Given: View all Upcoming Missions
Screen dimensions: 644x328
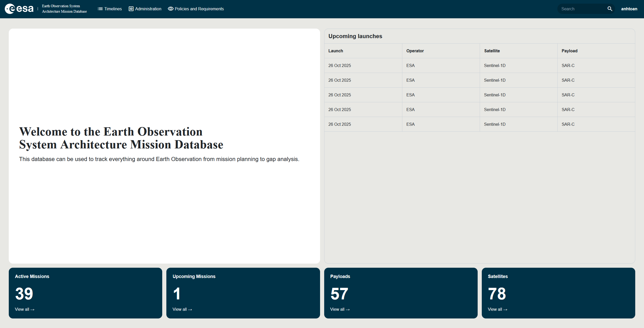Looking at the screenshot, I should tap(182, 309).
